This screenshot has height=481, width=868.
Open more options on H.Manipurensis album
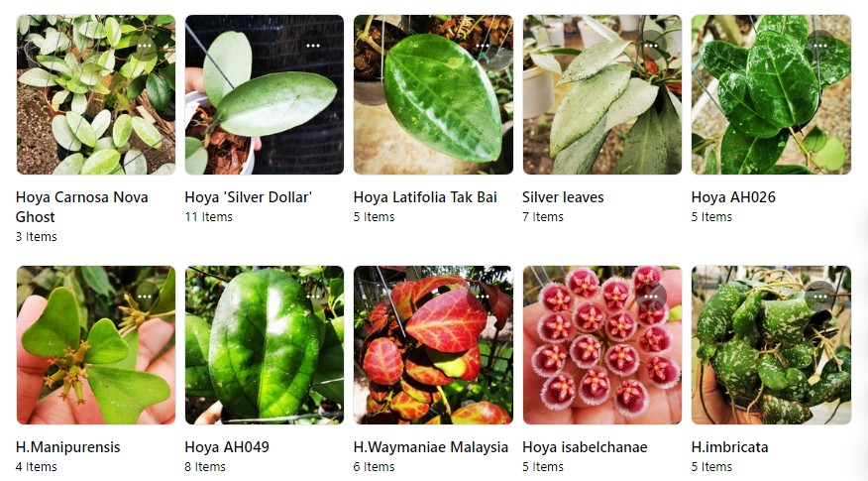[145, 297]
